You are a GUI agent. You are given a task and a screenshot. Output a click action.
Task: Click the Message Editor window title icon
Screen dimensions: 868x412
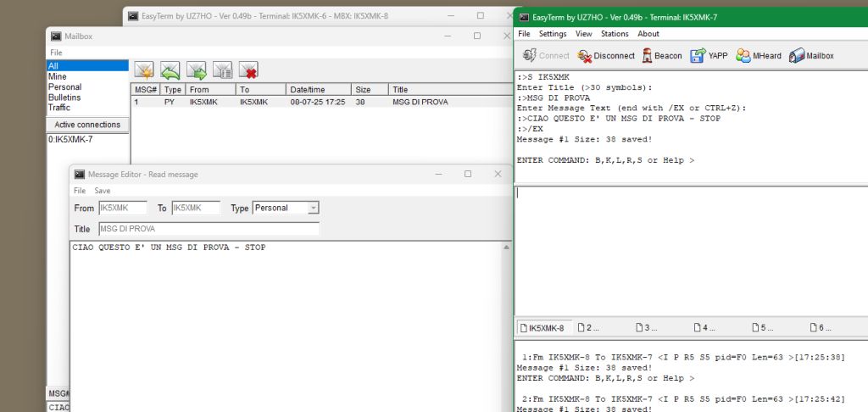[x=80, y=175]
